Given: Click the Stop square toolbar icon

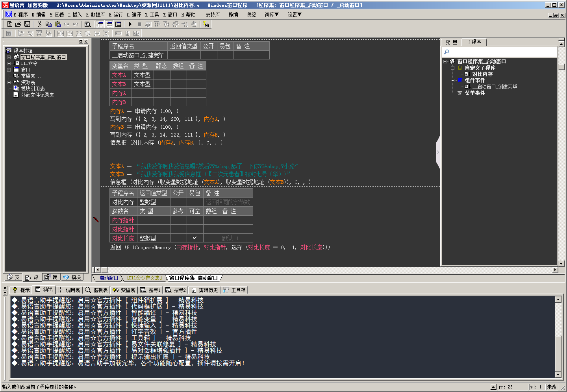Looking at the screenshot, I should (x=139, y=24).
